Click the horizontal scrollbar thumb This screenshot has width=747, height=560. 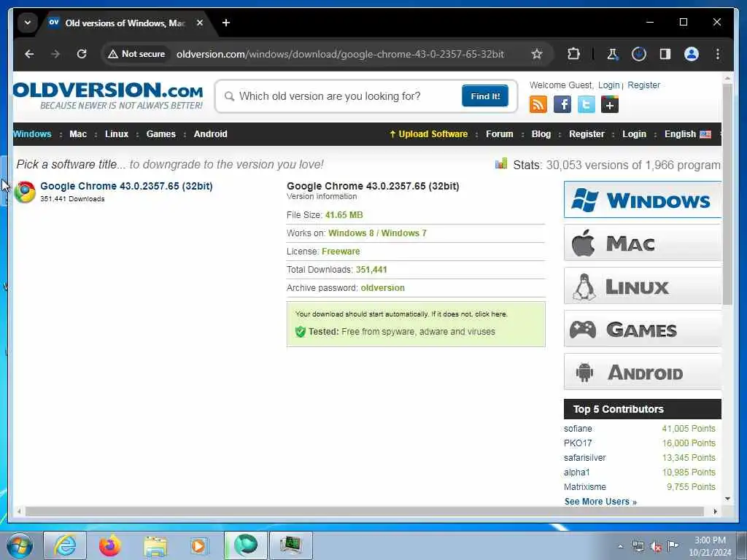pos(365,511)
